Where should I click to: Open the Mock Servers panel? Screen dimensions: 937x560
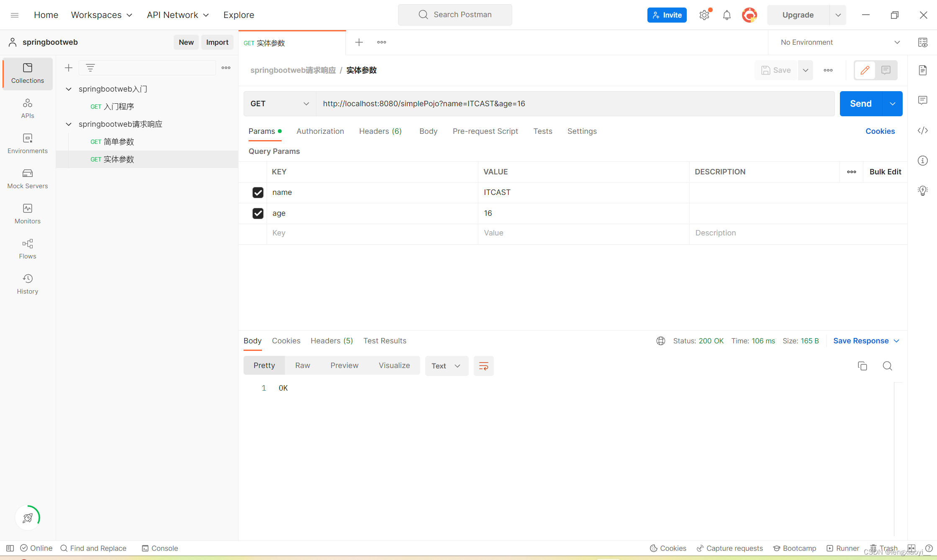pos(28,179)
